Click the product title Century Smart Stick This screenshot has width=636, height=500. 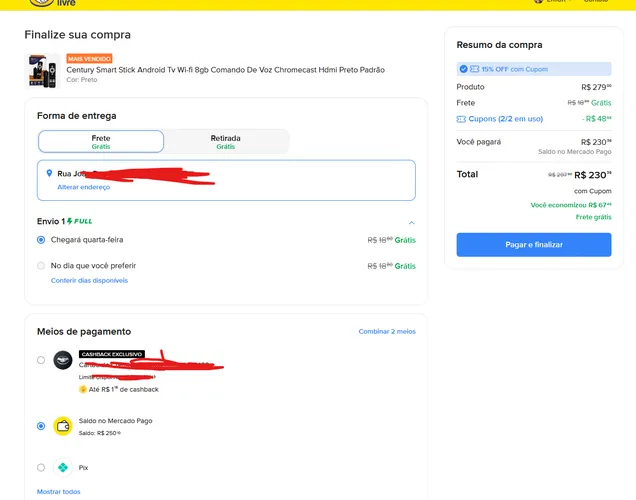coord(226,70)
